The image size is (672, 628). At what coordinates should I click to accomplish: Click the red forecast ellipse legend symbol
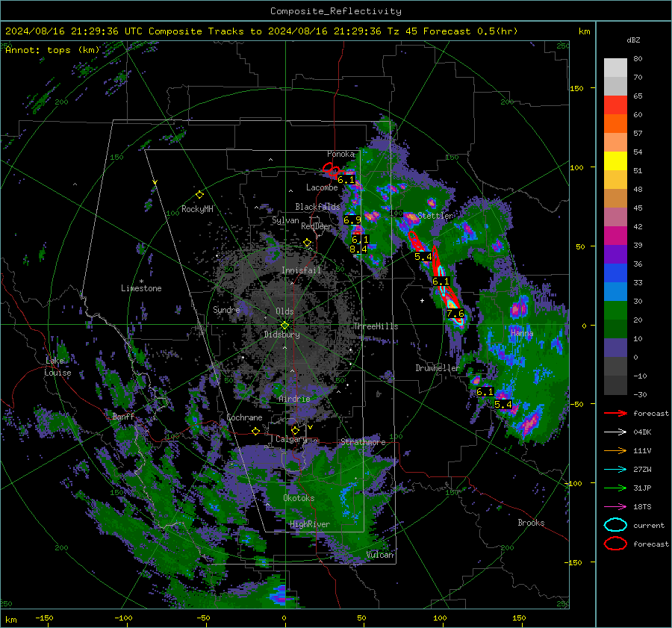point(615,544)
